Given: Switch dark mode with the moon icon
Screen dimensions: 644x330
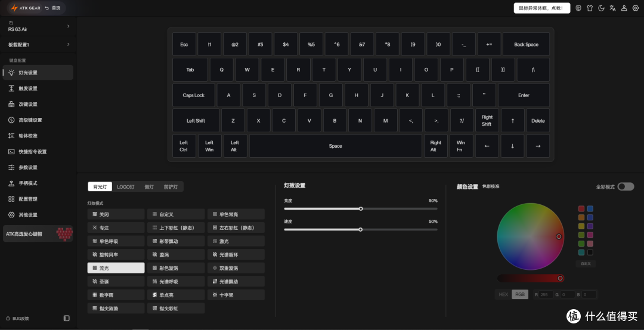Looking at the screenshot, I should [x=601, y=8].
